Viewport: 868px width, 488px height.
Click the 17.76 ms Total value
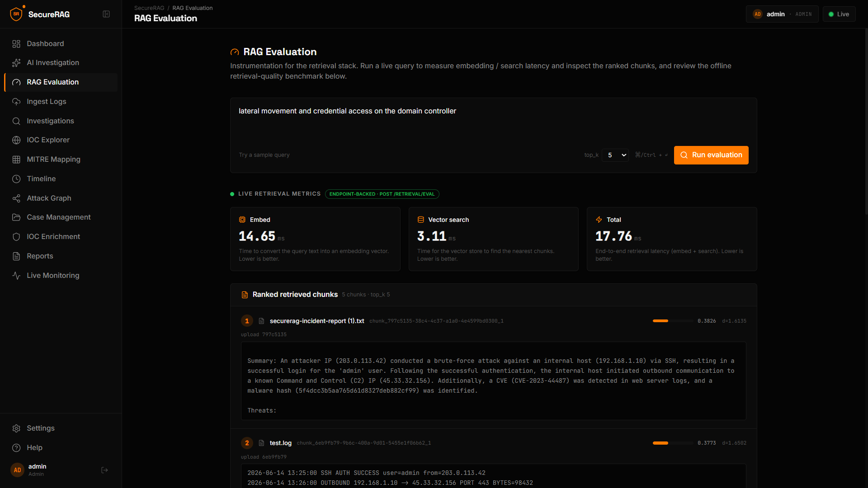coord(618,236)
